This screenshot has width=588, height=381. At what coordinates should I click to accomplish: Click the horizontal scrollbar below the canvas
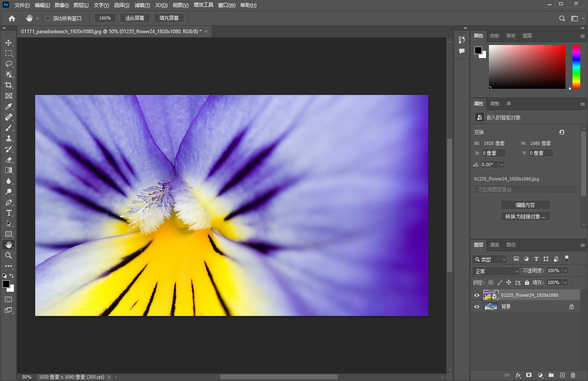(x=278, y=376)
